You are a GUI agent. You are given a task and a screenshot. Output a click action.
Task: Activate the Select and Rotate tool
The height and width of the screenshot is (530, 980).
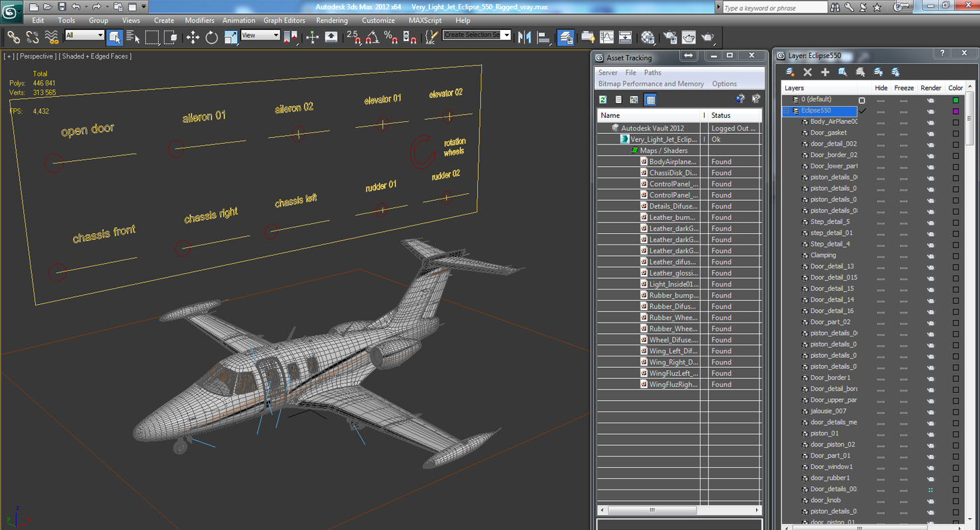pos(211,37)
